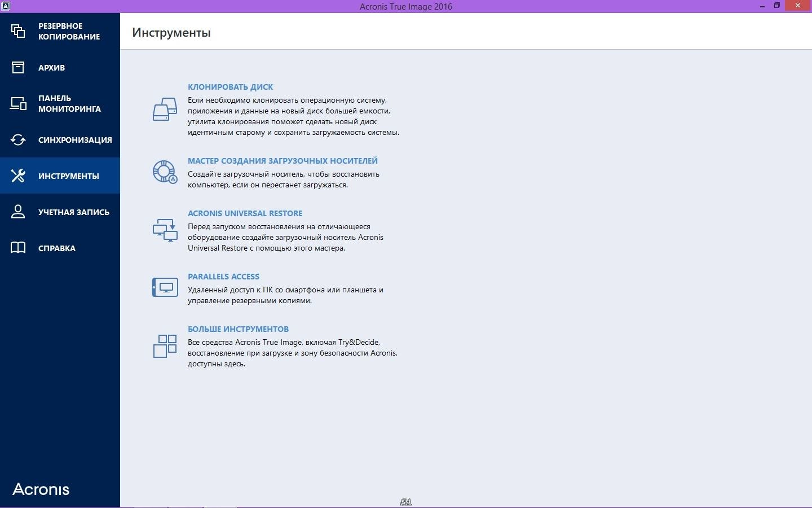Switch to СИНХРОНИЗАЦИЯ
This screenshot has width=812, height=508.
60,140
